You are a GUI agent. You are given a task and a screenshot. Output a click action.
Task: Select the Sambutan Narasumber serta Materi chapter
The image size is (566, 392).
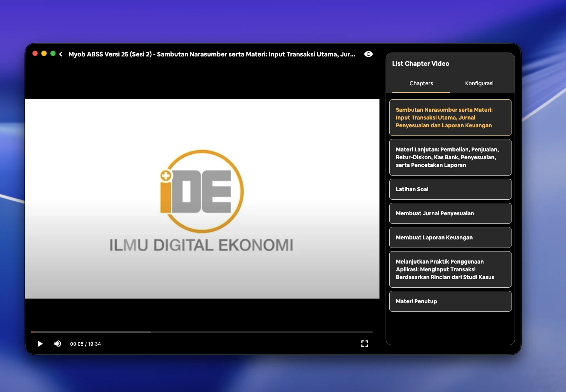450,118
